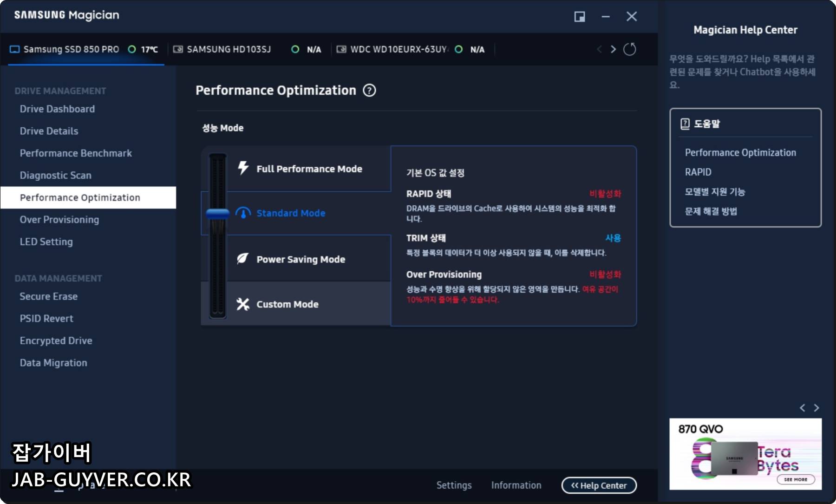The image size is (836, 504).
Task: Open 모델별 지원 기능 help topic
Action: (x=715, y=192)
